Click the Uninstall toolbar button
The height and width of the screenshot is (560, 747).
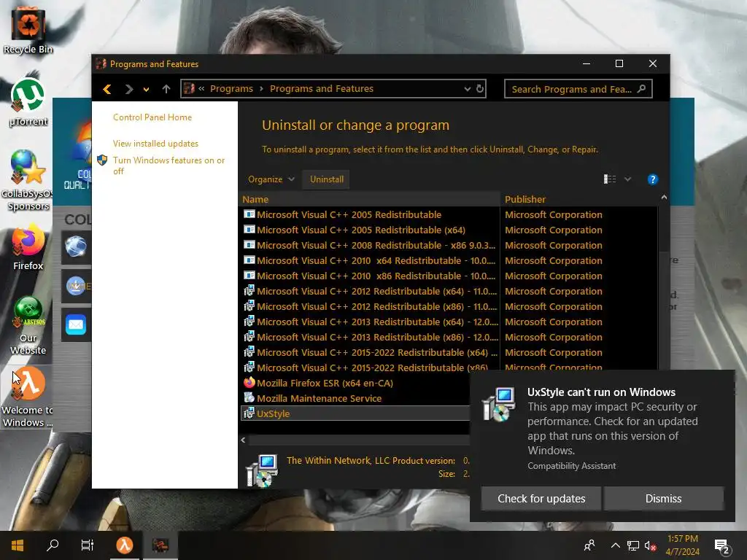(326, 179)
